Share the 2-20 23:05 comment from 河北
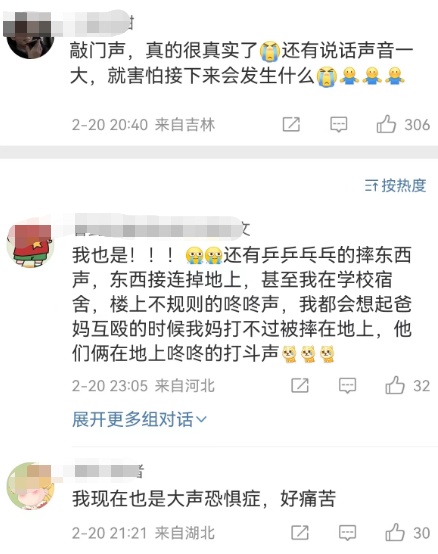Viewport: 438px width, 554px height. pyautogui.click(x=300, y=385)
